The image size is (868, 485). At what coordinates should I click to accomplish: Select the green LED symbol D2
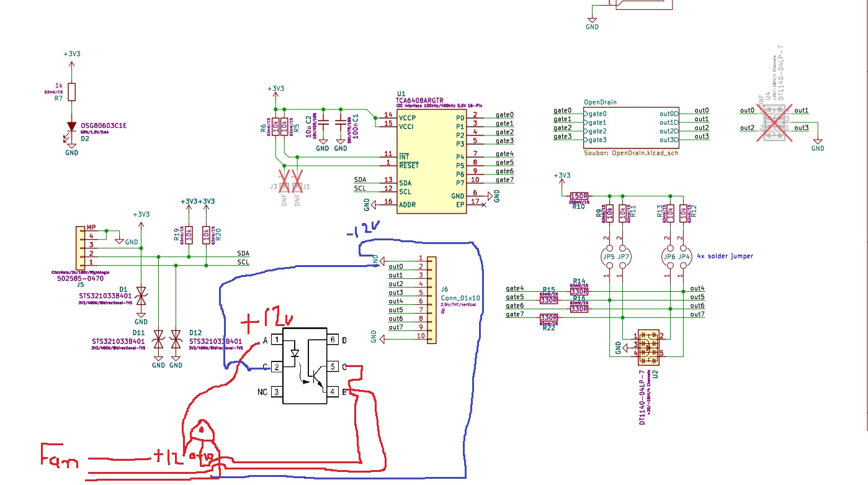pyautogui.click(x=72, y=127)
